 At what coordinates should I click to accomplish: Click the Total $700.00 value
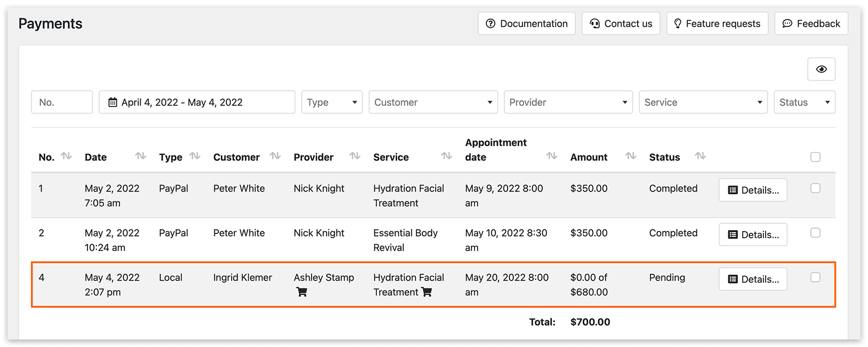(x=590, y=322)
